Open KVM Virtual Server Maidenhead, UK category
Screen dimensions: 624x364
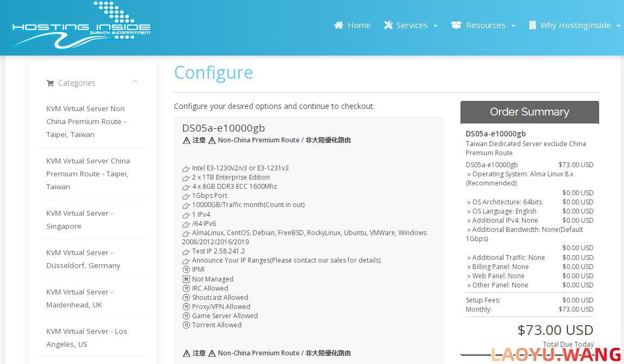point(79,298)
